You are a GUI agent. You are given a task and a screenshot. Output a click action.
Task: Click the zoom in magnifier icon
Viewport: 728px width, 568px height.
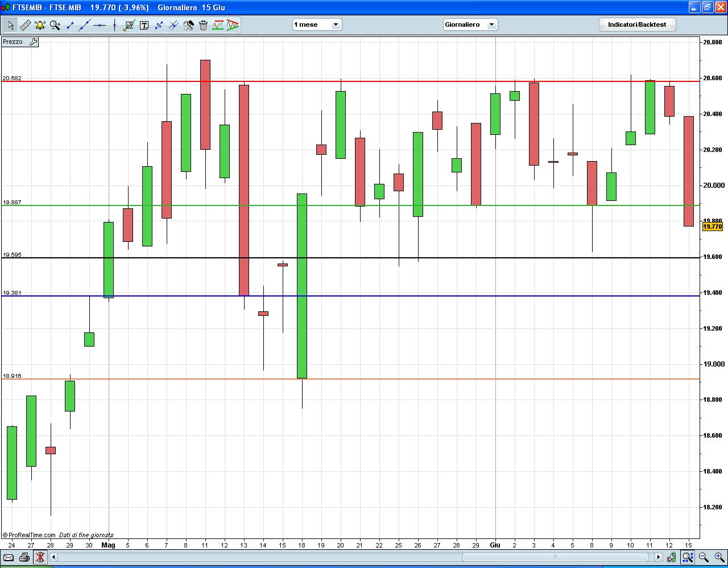(719, 557)
